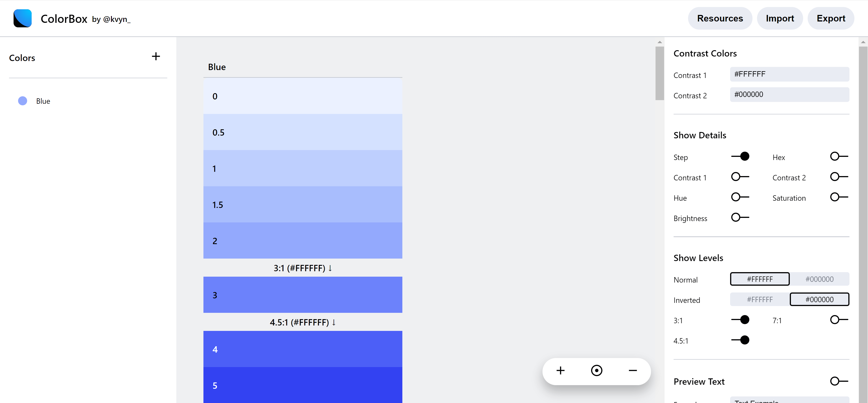Add a new color with the plus icon
The image size is (868, 403).
[156, 57]
